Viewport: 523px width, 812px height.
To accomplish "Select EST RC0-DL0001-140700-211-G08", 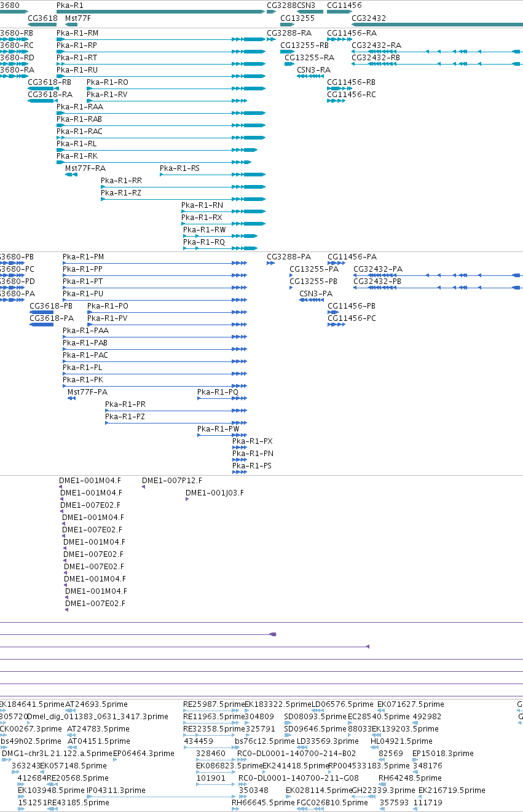I will tap(298, 778).
